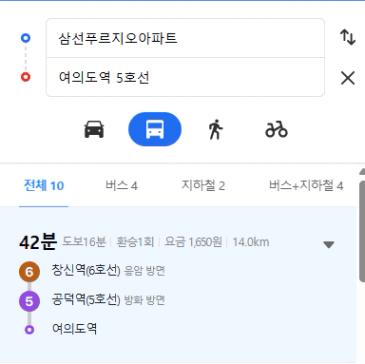Open the 전체 10 tab
Screen dimensions: 365x364
pos(44,186)
